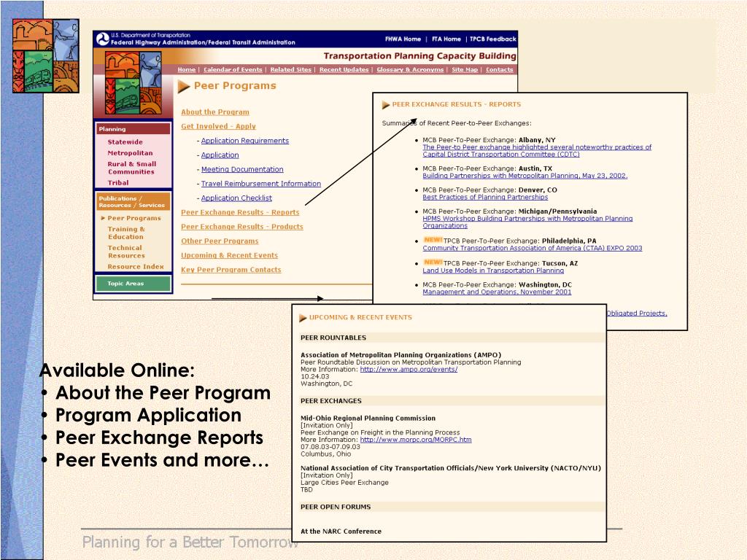Click the Planning sidebar header
The height and width of the screenshot is (560, 747).
click(133, 129)
